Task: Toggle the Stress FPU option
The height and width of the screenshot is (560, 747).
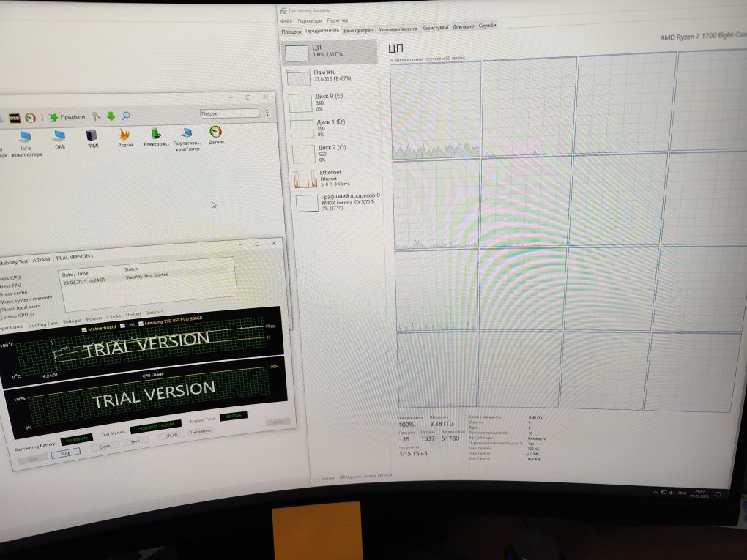Action: (x=10, y=285)
